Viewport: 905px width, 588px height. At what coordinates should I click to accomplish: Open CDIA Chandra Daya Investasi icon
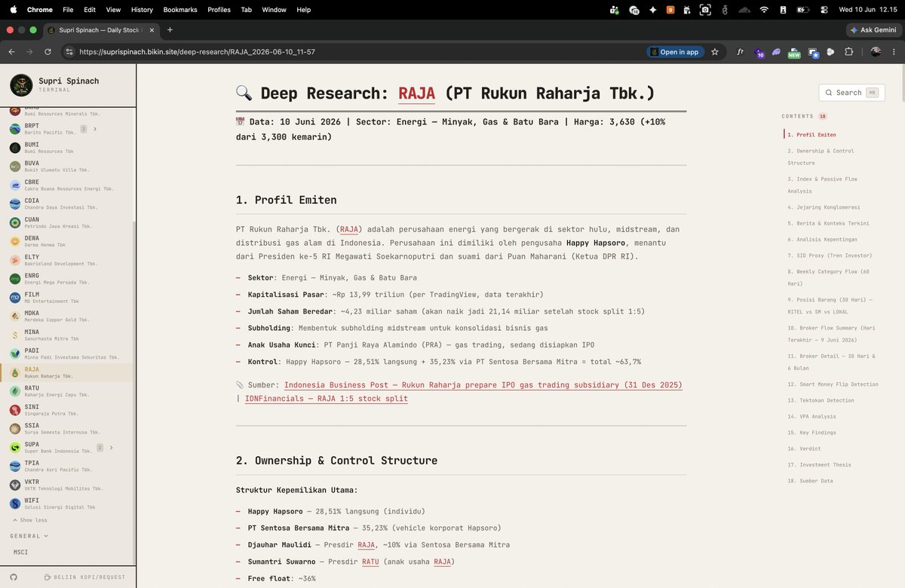[x=15, y=204]
